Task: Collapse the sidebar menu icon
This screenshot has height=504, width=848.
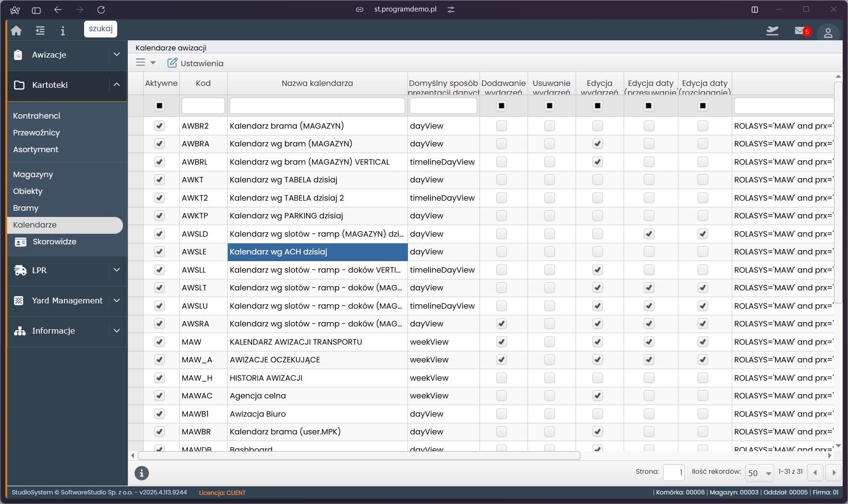Action: [40, 31]
